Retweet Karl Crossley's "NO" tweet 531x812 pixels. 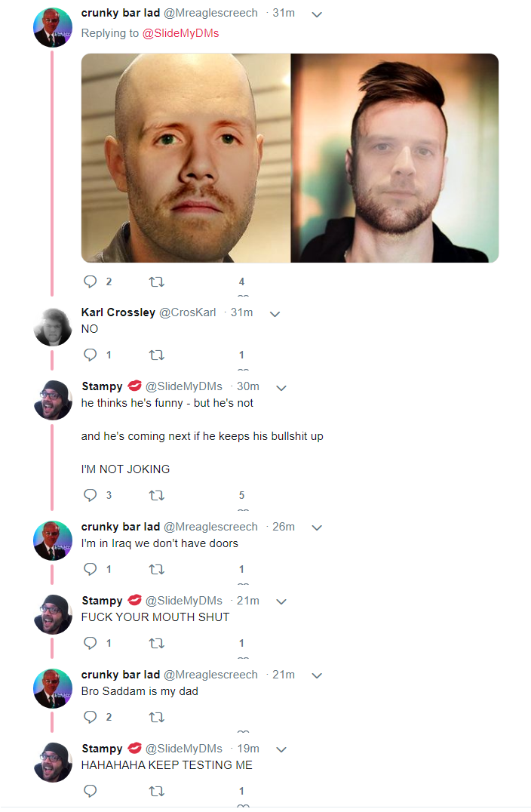click(x=157, y=355)
